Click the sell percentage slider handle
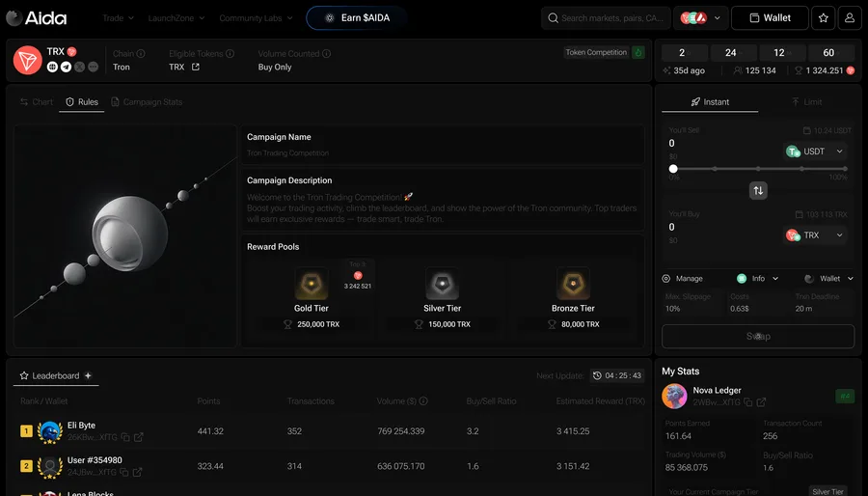Image resolution: width=868 pixels, height=496 pixels. point(673,169)
